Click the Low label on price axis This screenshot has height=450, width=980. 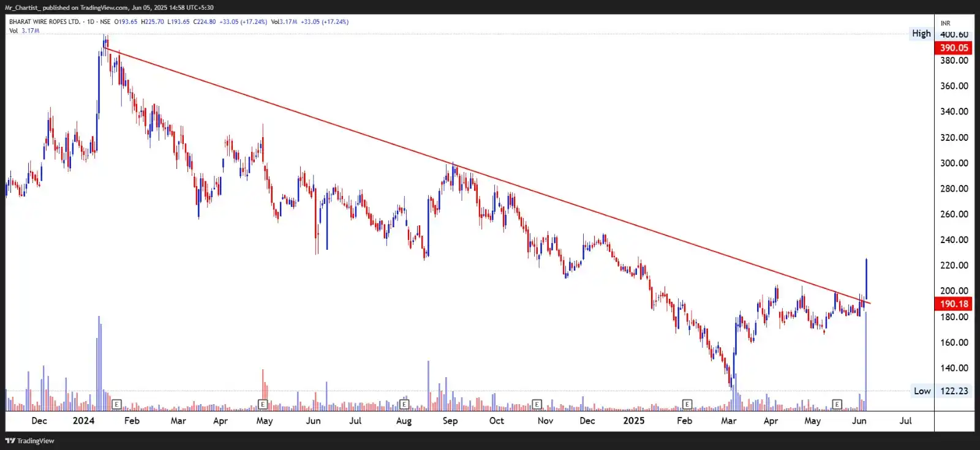[922, 391]
